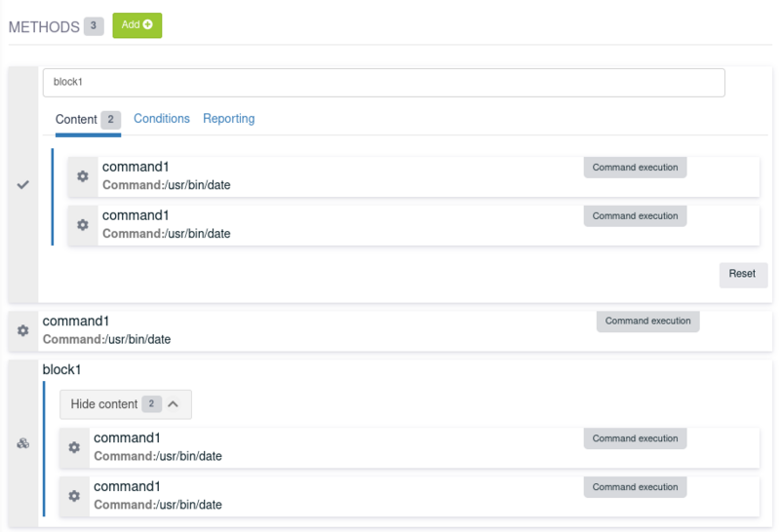This screenshot has width=780, height=532.
Task: Switch to the Reporting tab
Action: [x=229, y=118]
